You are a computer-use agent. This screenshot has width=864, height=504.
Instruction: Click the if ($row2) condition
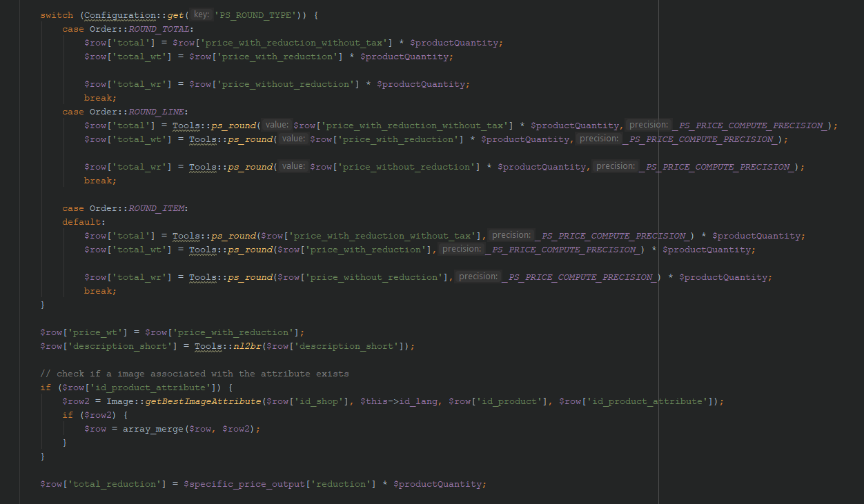point(95,415)
